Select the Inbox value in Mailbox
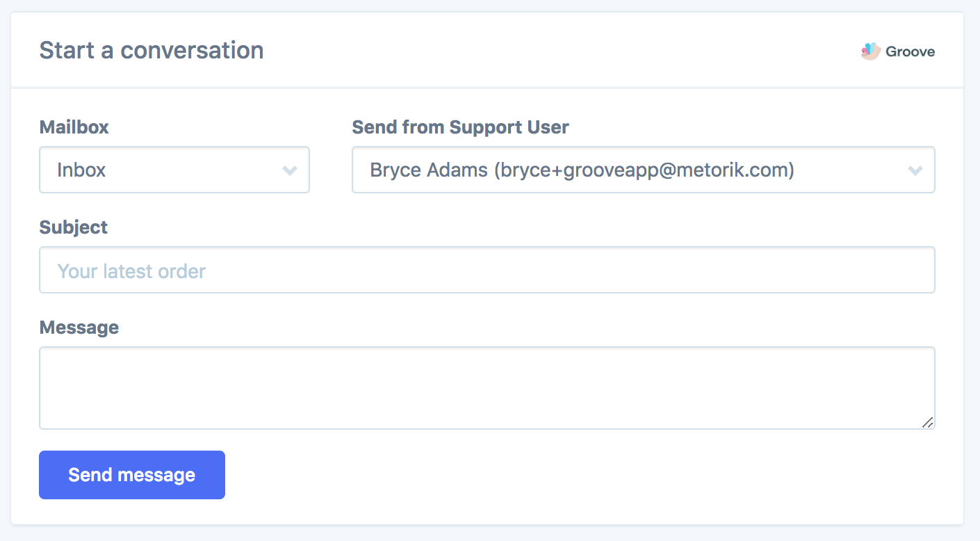The height and width of the screenshot is (541, 980). [x=81, y=170]
